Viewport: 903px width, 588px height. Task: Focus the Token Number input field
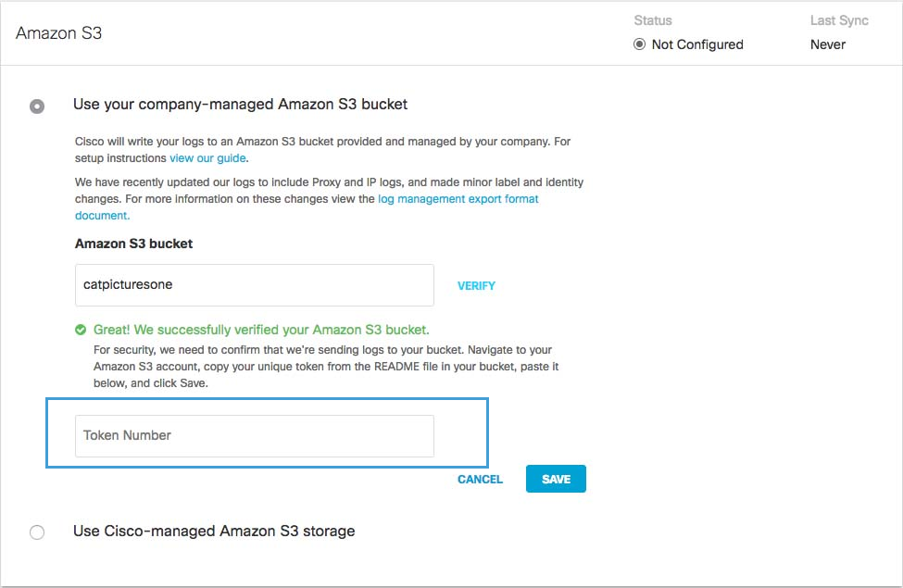[255, 436]
